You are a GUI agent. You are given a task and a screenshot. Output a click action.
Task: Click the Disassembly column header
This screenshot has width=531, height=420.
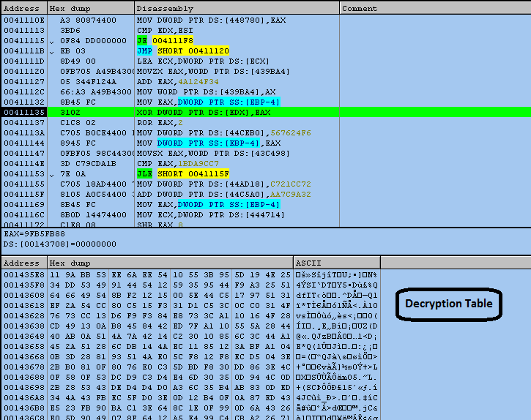tap(237, 9)
